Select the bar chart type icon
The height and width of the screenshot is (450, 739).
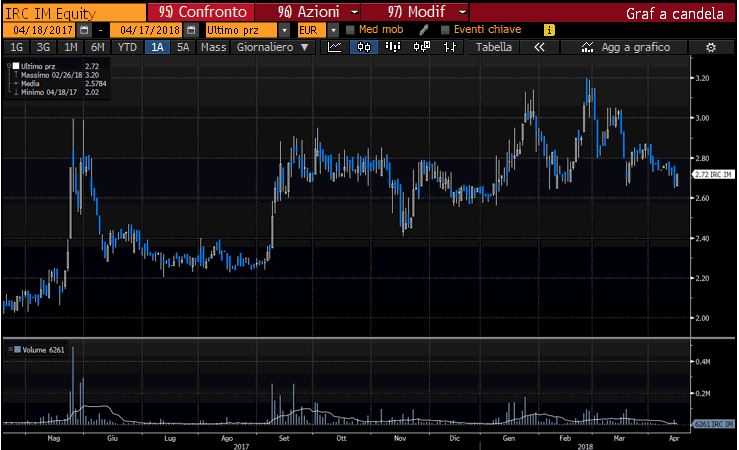393,47
